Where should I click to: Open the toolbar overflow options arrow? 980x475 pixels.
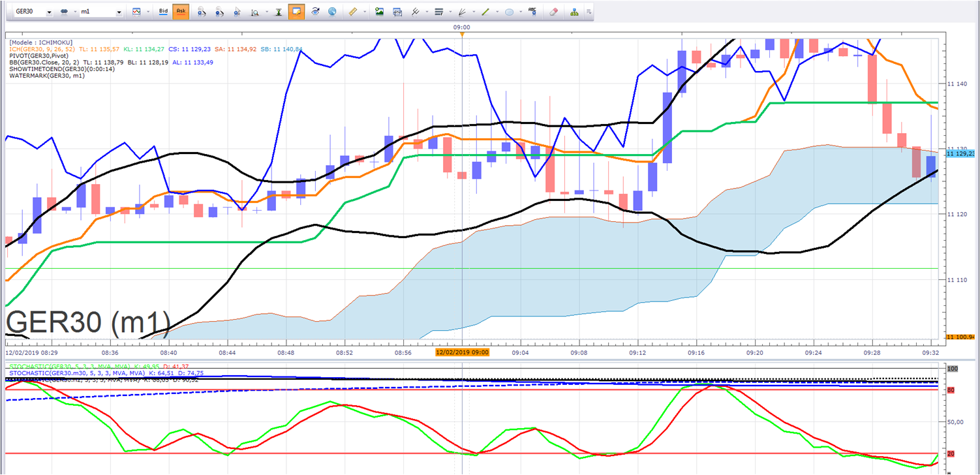(589, 12)
